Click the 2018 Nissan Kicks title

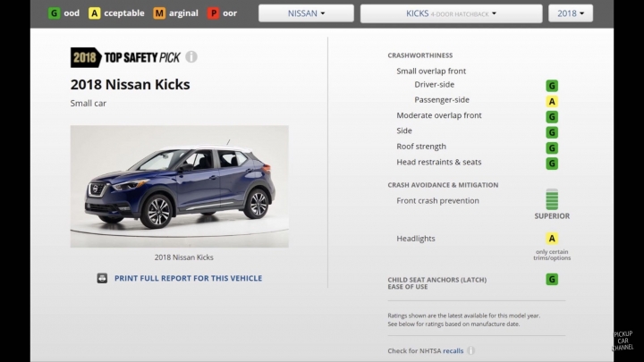[x=130, y=85]
